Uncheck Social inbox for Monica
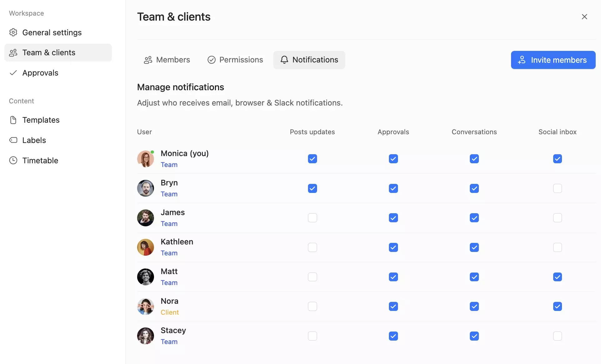Viewport: 601px width, 364px height. click(558, 159)
